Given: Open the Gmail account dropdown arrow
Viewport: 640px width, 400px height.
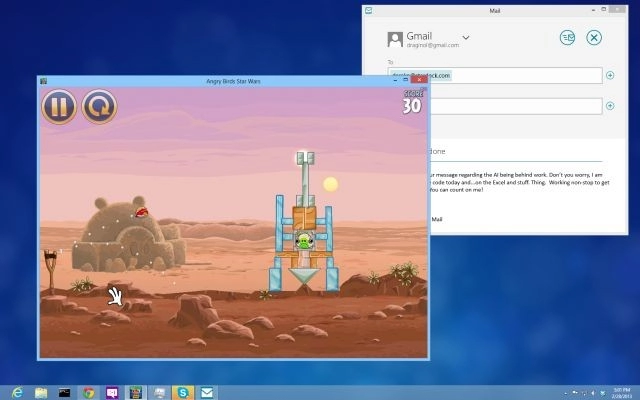Looking at the screenshot, I should pyautogui.click(x=466, y=38).
